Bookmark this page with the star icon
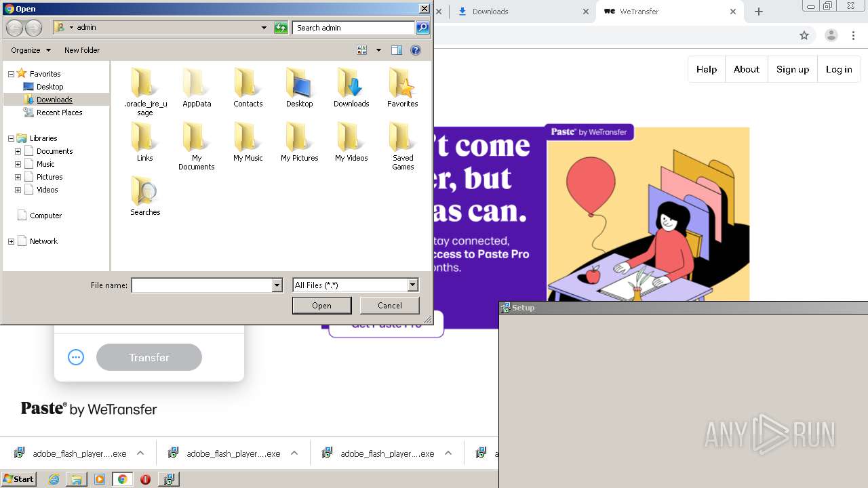Screen dimensions: 868x488 click(x=804, y=35)
